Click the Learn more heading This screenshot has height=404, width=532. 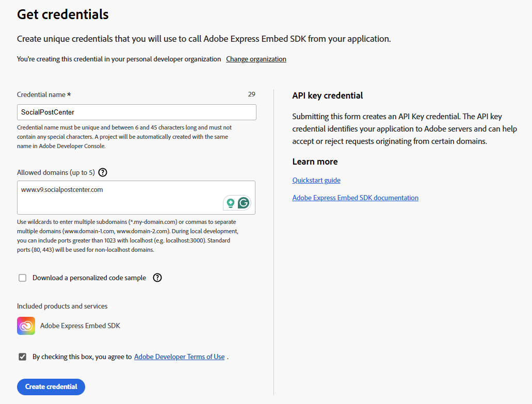click(x=315, y=162)
